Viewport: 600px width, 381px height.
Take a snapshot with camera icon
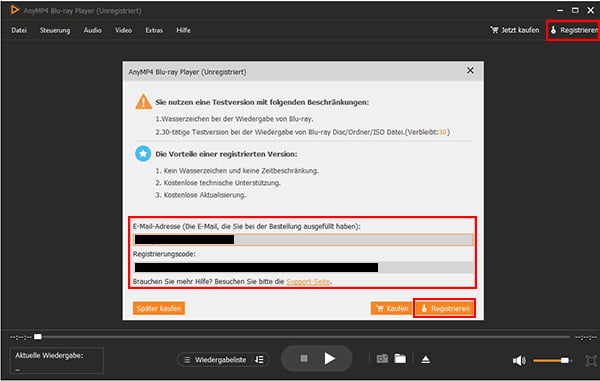click(x=382, y=358)
